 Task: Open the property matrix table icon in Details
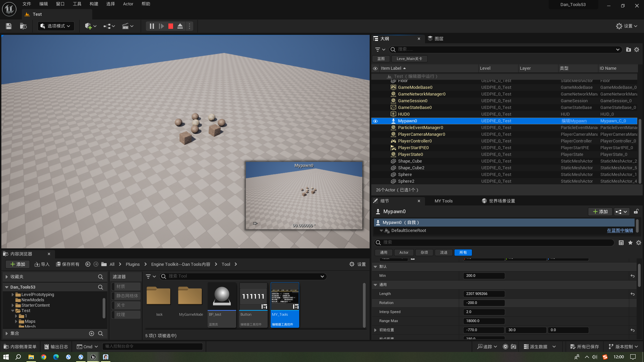pyautogui.click(x=621, y=243)
